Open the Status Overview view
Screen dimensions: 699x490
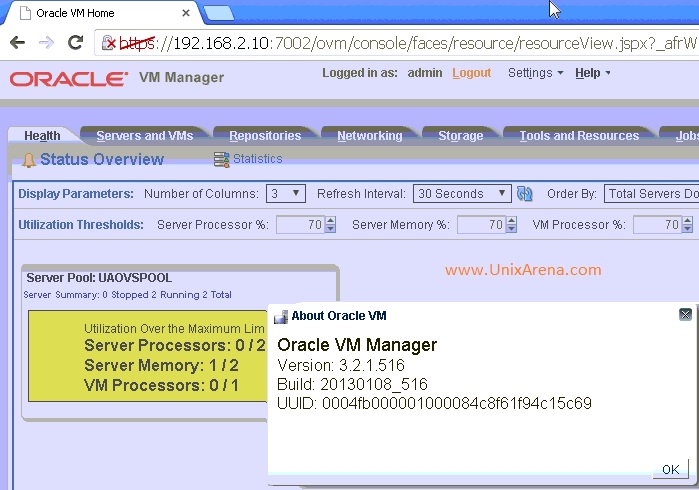pyautogui.click(x=102, y=160)
